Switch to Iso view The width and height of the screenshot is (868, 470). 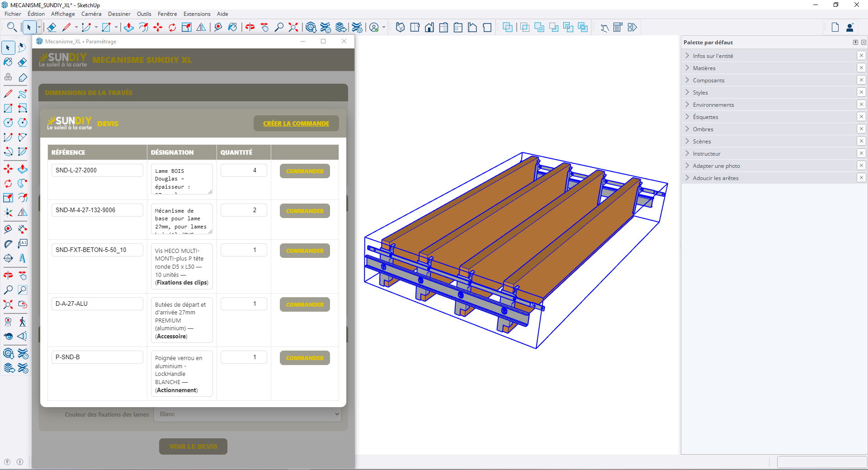tap(400, 28)
